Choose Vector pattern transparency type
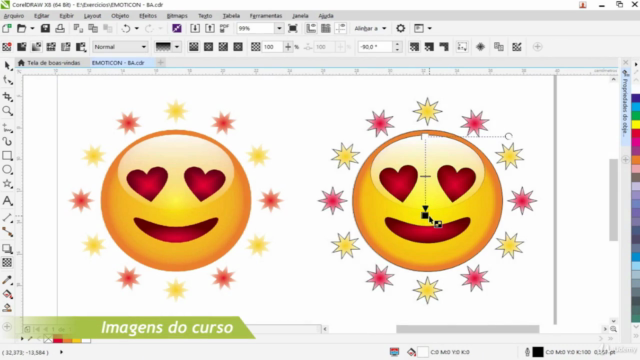This screenshot has width=640, height=360. pyautogui.click(x=51, y=47)
